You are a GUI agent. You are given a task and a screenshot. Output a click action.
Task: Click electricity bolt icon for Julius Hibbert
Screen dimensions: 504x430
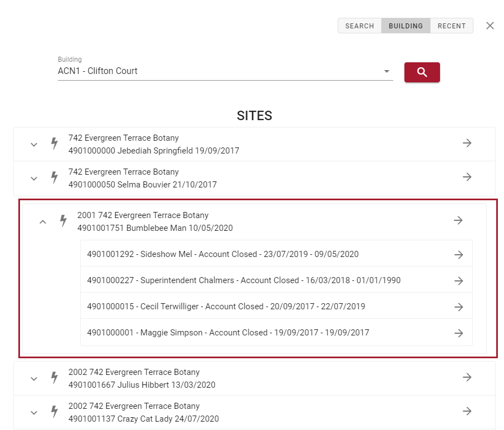[x=55, y=378]
